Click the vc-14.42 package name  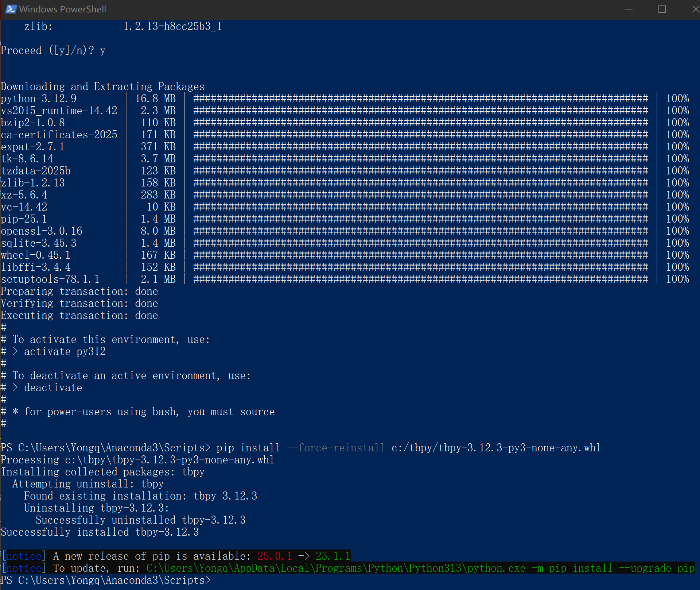click(x=24, y=207)
